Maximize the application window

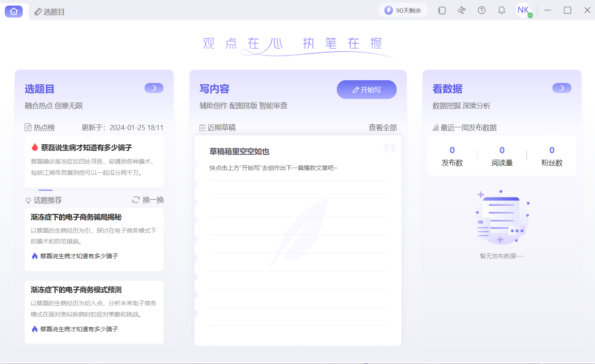click(567, 10)
